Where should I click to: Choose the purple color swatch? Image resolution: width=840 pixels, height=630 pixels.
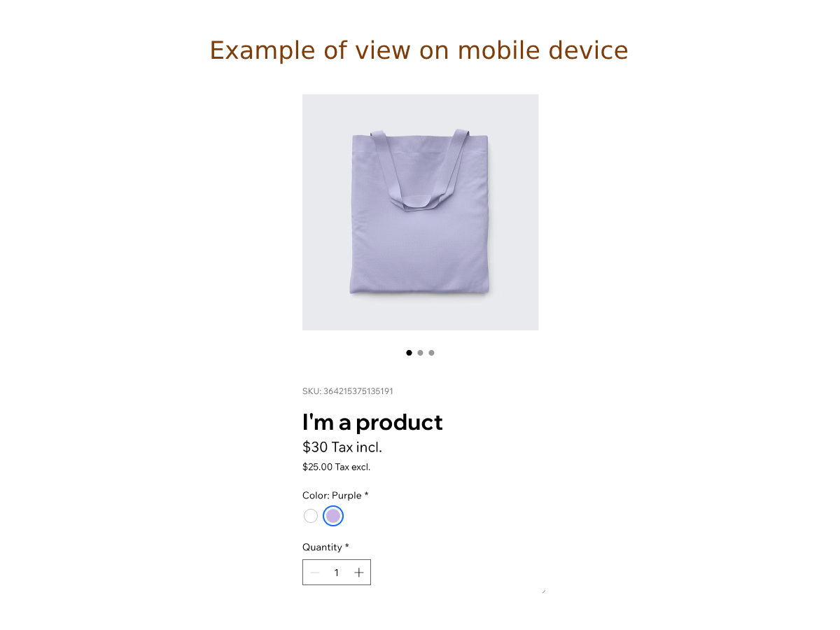tap(333, 516)
